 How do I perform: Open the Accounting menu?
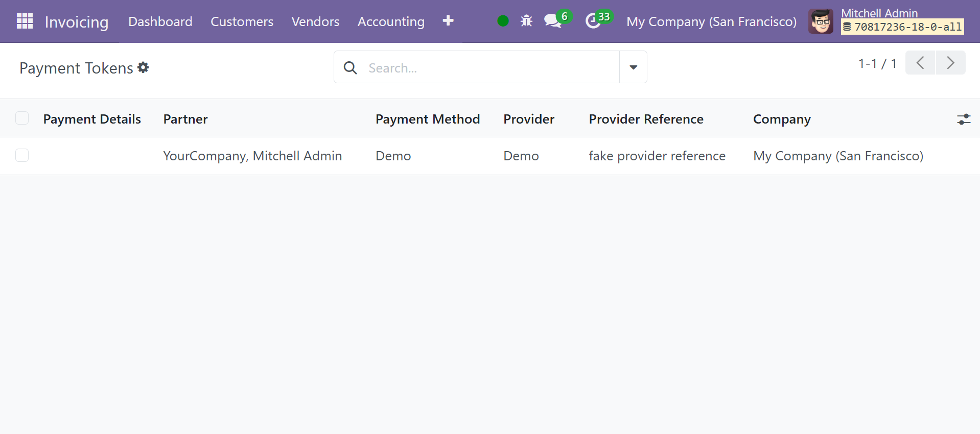click(391, 21)
